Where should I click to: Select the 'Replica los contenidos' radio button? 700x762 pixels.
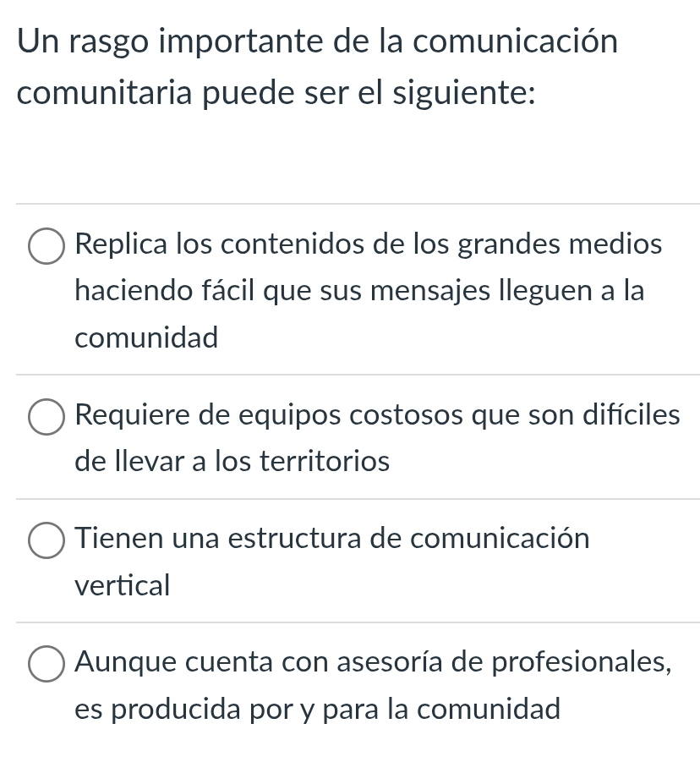[46, 246]
